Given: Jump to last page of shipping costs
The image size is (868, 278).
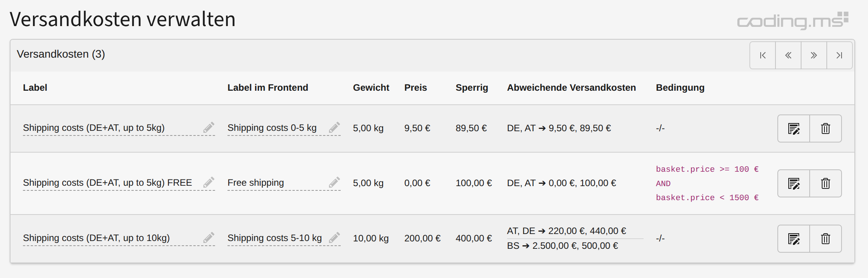Looking at the screenshot, I should [x=839, y=55].
